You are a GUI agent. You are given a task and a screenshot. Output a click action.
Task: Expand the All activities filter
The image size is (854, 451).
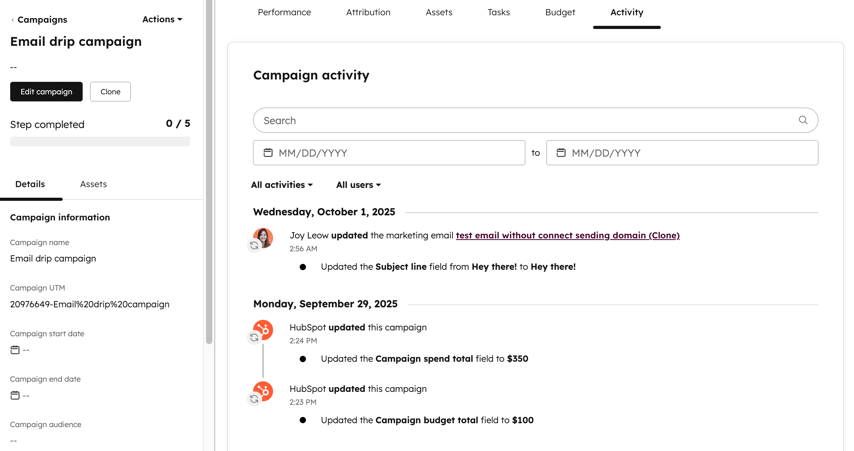[281, 185]
